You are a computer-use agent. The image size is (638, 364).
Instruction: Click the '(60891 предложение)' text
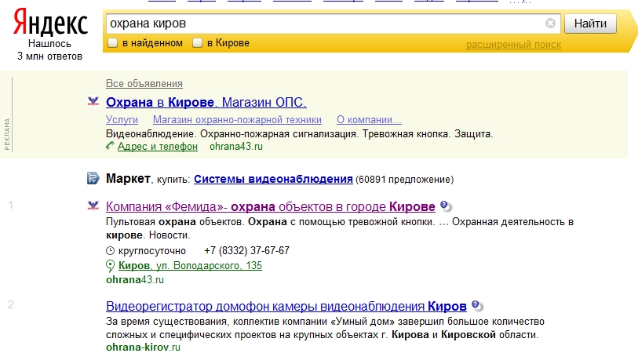(404, 180)
